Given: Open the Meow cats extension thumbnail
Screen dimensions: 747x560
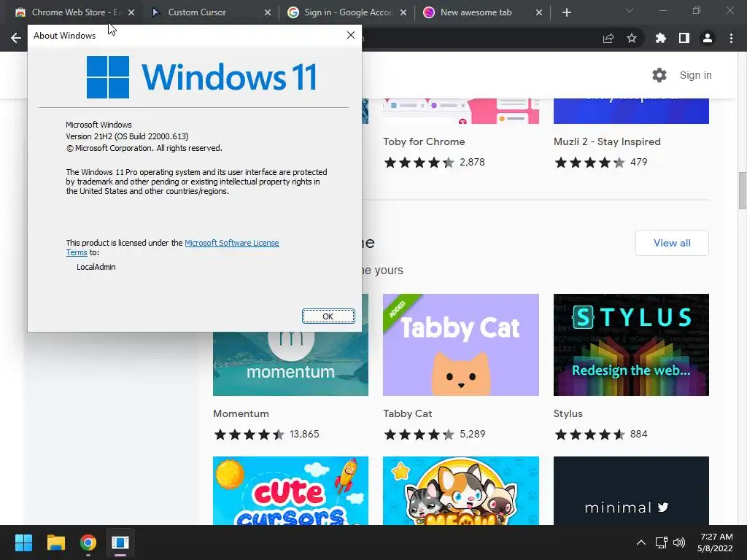Looking at the screenshot, I should coord(461,491).
